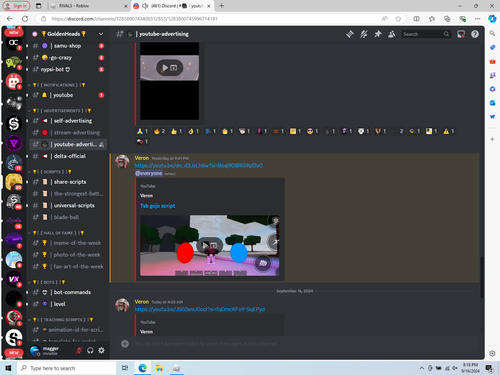The image size is (500, 375).
Task: Open the stream-advertising channel
Action: (68, 132)
